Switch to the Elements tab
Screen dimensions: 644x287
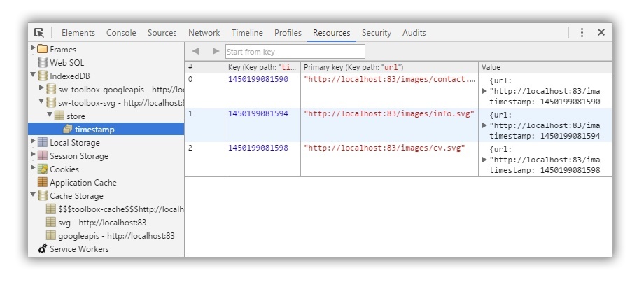78,33
